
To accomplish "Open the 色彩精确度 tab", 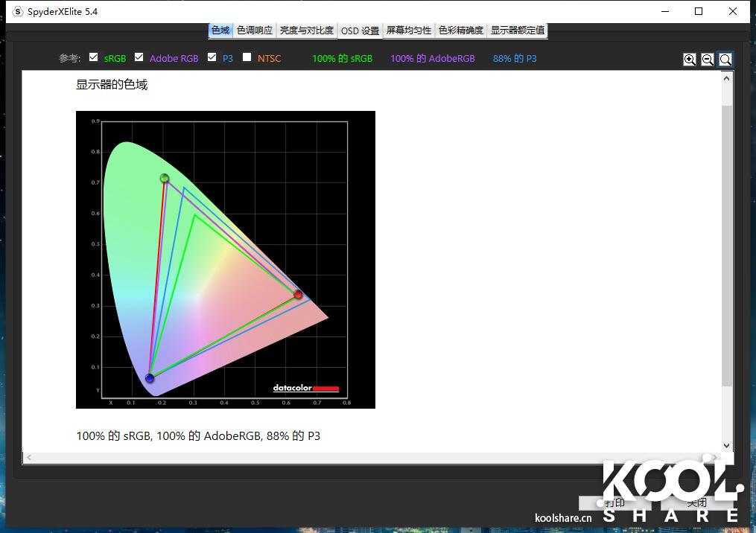I will coord(461,31).
